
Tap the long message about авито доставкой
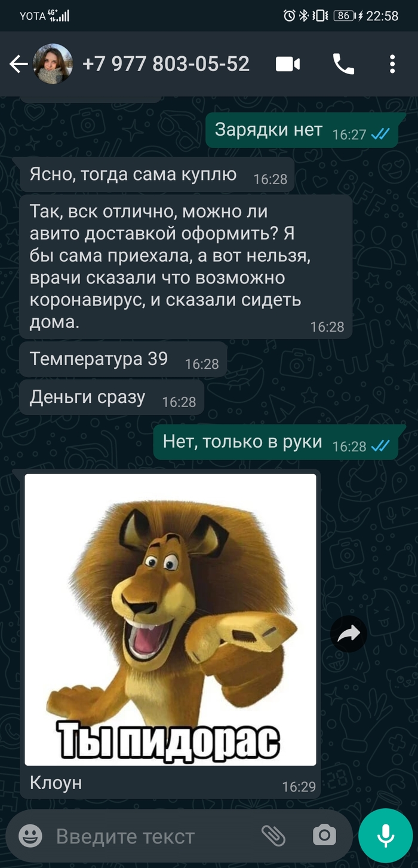click(x=186, y=267)
